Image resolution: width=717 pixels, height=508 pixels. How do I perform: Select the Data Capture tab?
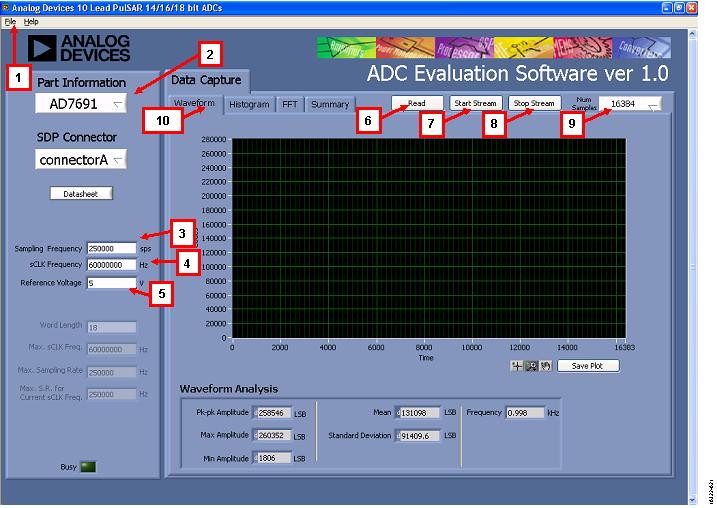[x=206, y=80]
